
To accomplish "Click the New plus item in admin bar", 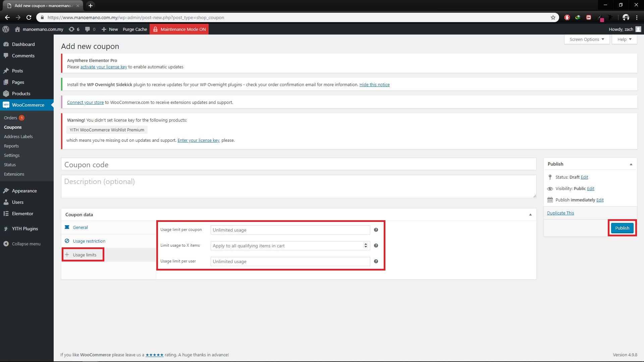I will click(x=110, y=29).
